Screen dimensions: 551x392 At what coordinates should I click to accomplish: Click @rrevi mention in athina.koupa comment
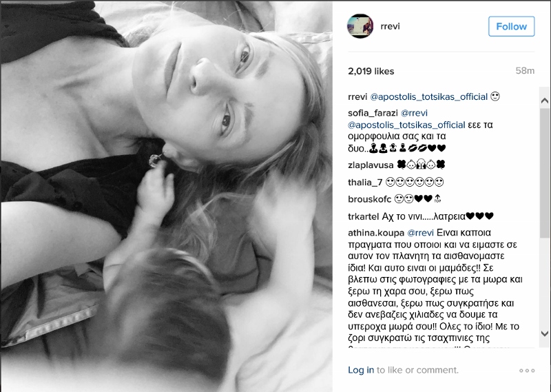[420, 233]
